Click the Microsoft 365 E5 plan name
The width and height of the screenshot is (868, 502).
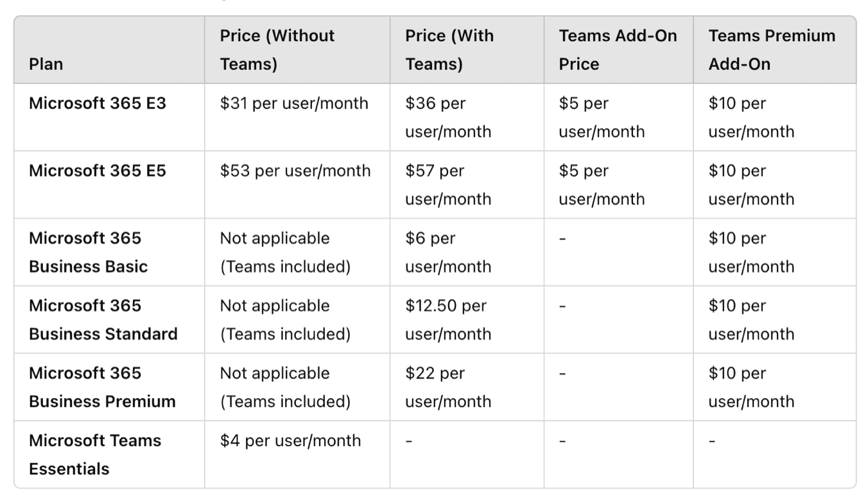tap(98, 171)
